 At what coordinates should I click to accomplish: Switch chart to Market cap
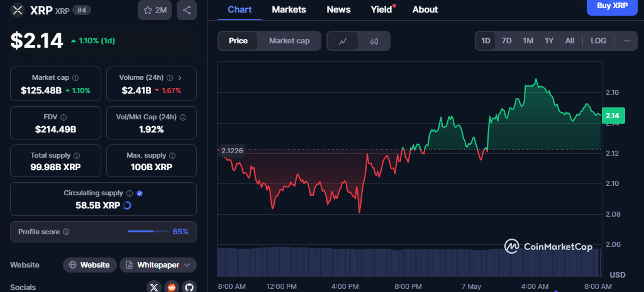(x=289, y=41)
